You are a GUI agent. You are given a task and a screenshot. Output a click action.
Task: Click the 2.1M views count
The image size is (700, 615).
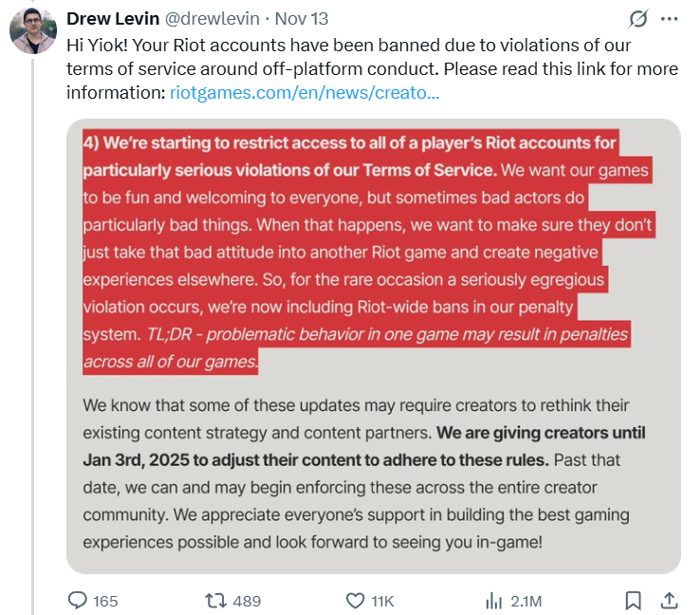tap(525, 601)
